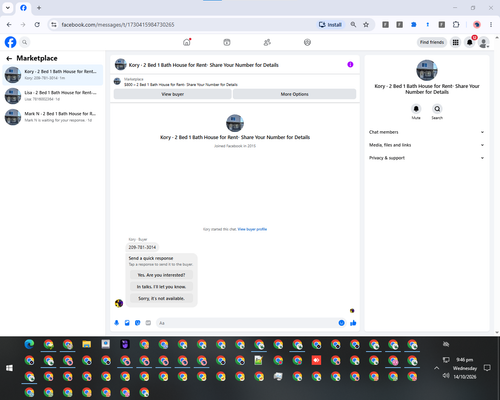The height and width of the screenshot is (400, 500).
Task: Open the zoom magnifier in the address bar
Action: (353, 25)
